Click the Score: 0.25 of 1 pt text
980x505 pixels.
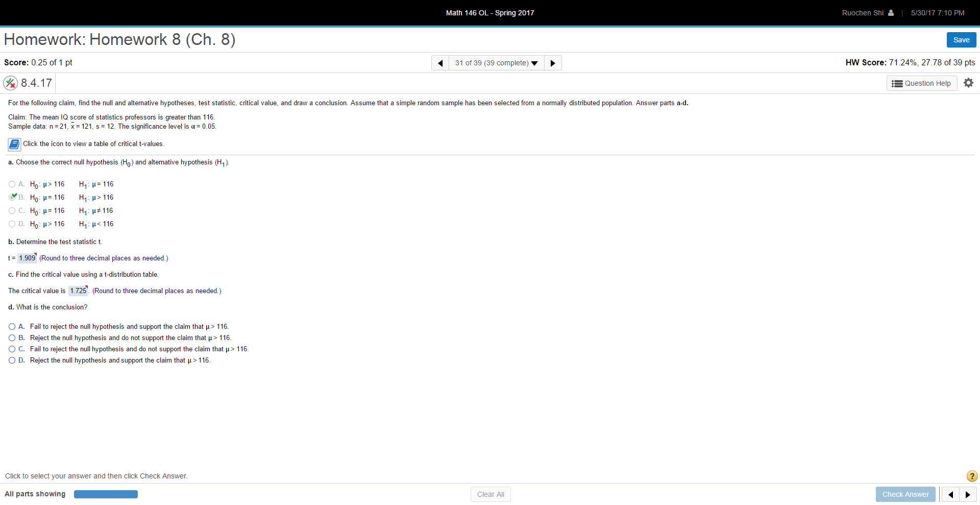(x=38, y=62)
